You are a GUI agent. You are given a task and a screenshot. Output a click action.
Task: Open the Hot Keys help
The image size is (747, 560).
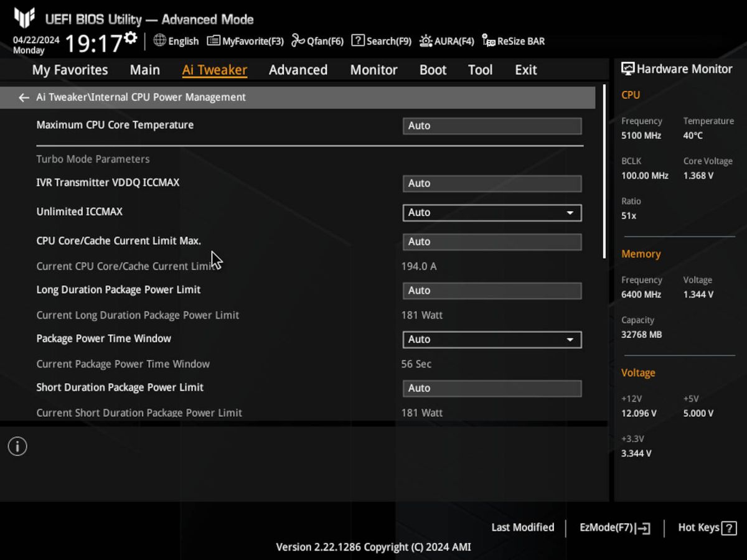click(706, 527)
